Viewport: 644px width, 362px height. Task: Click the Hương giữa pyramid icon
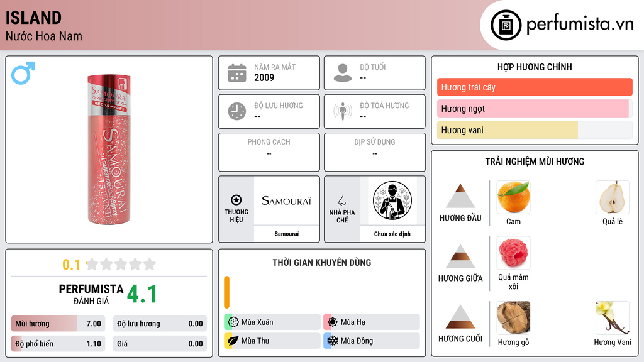(460, 256)
